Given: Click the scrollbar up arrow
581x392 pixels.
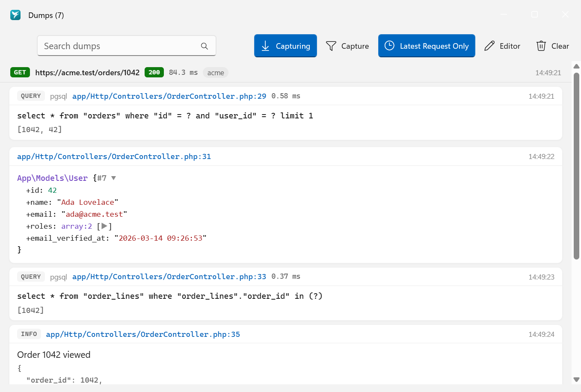Looking at the screenshot, I should 576,66.
